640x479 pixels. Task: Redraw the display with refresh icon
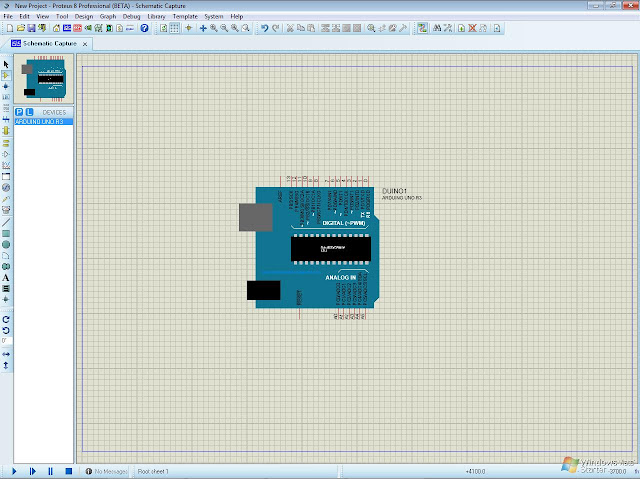[164, 28]
